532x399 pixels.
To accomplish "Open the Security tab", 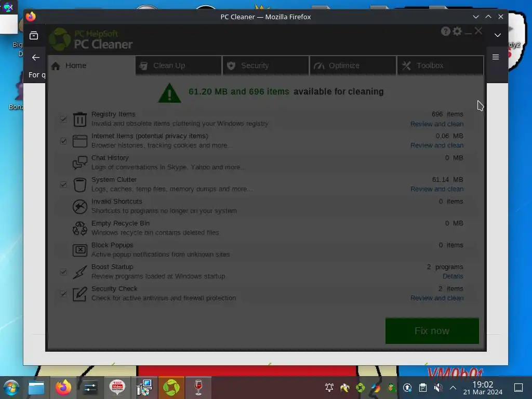I will tap(265, 65).
